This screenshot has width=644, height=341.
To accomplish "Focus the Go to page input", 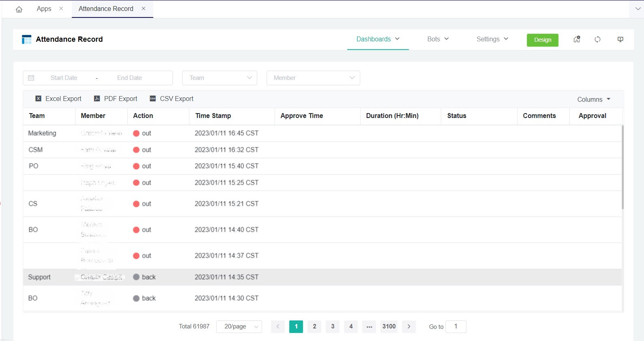I will tap(456, 326).
